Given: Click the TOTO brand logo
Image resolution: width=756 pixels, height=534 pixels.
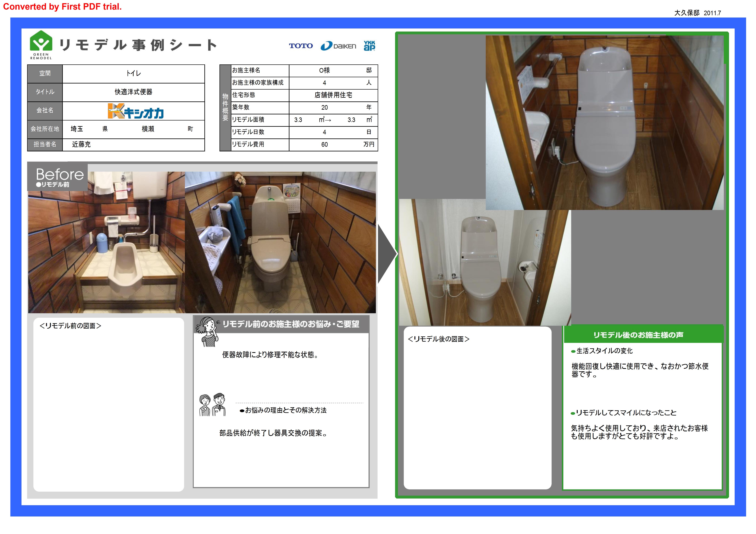Looking at the screenshot, I should (x=301, y=46).
